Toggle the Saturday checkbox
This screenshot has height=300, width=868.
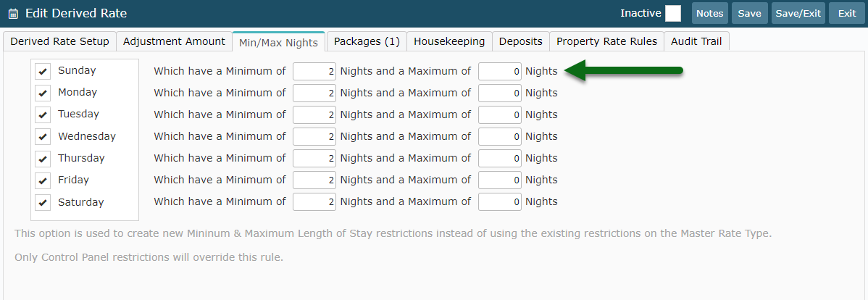click(x=43, y=203)
